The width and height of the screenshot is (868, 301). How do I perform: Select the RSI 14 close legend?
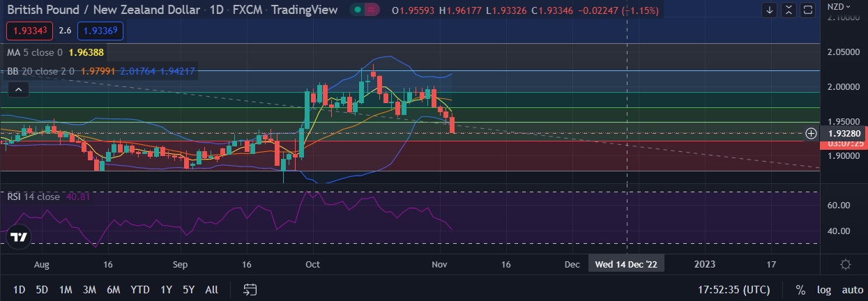[x=33, y=197]
